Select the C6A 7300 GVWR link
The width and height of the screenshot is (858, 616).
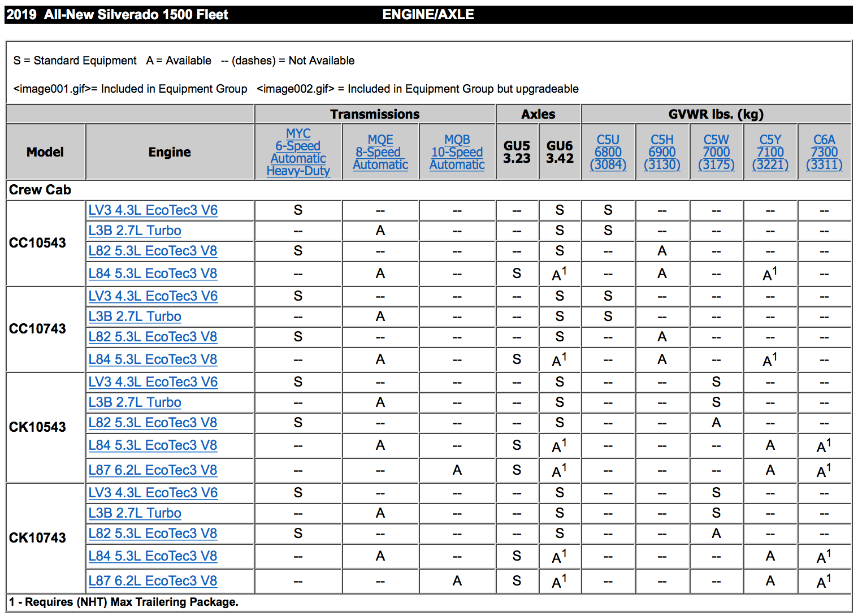click(x=824, y=152)
